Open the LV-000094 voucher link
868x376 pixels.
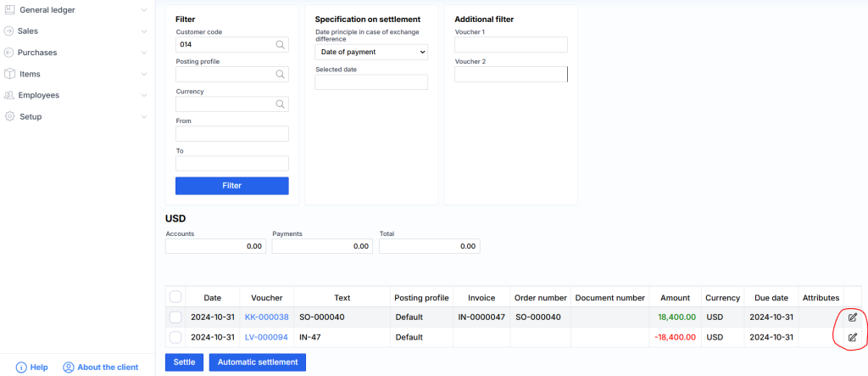point(266,337)
